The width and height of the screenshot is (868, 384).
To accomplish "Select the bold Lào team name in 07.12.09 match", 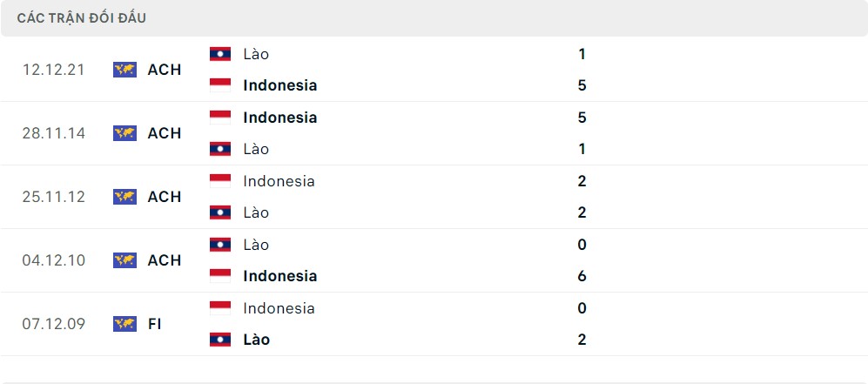I will 257,340.
